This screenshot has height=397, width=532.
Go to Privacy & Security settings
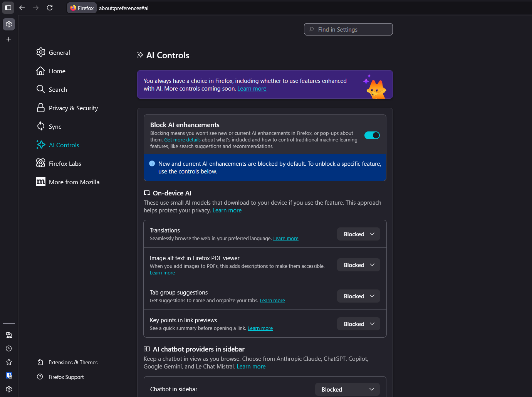(x=73, y=108)
